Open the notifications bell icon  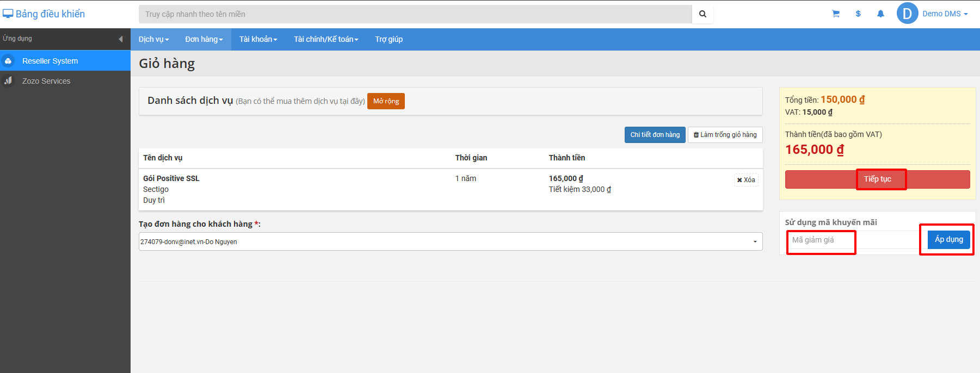pyautogui.click(x=880, y=14)
